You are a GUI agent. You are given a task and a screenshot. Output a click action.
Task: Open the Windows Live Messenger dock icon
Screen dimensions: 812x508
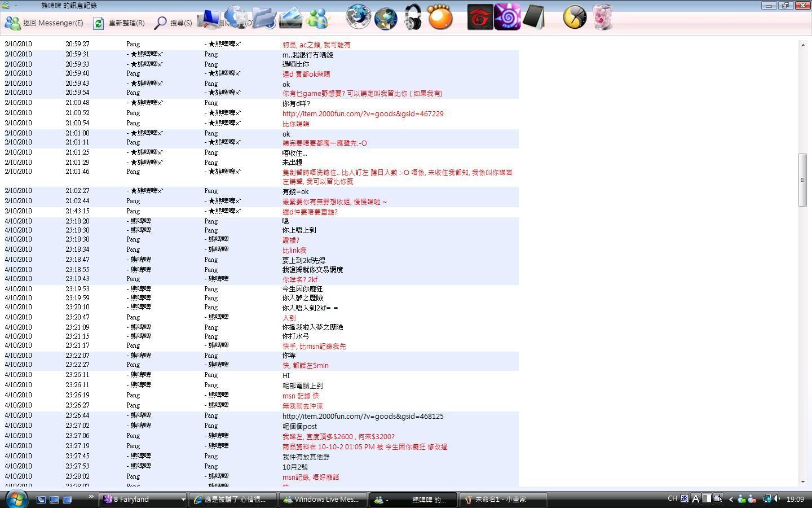[317, 17]
